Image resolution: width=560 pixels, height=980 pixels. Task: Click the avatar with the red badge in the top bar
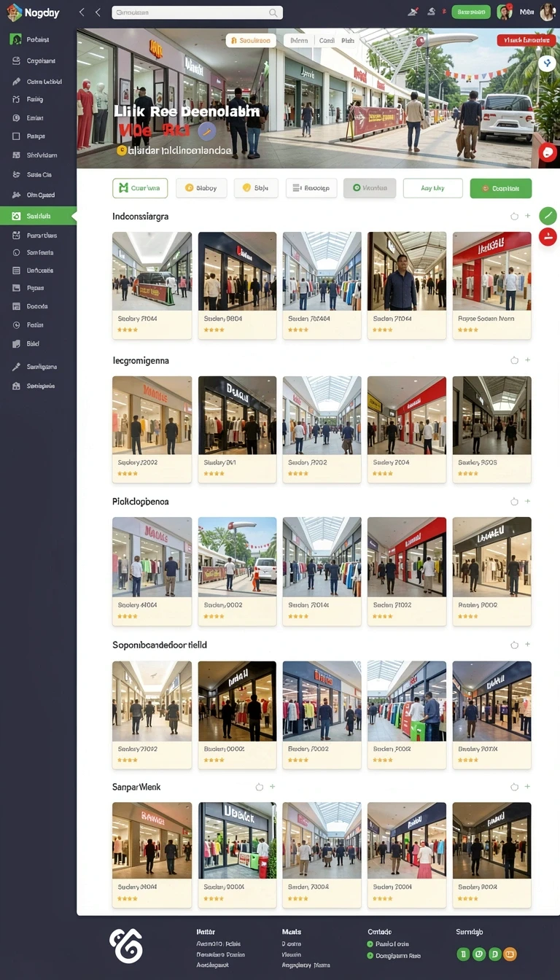(x=504, y=12)
